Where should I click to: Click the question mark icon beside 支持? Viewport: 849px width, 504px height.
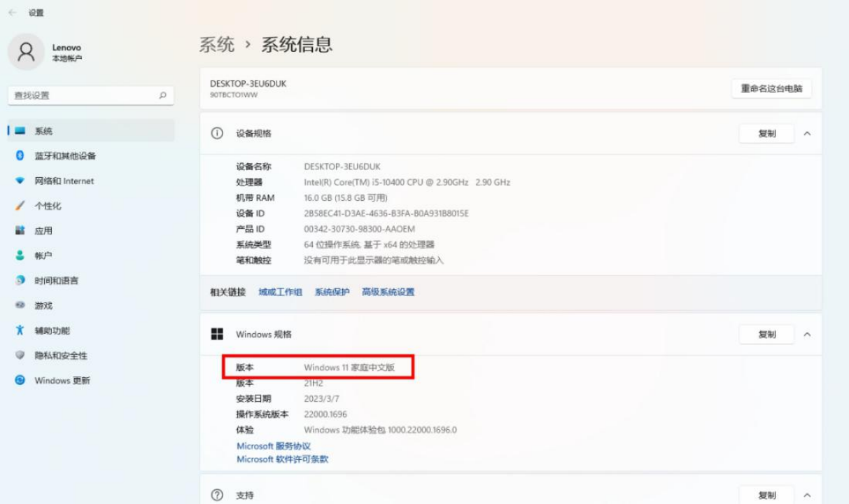(217, 495)
